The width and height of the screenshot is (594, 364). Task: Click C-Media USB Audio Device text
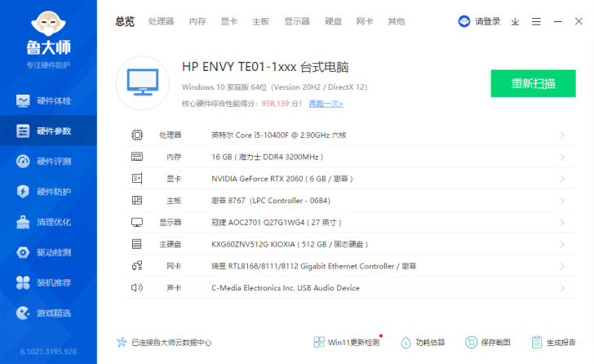pyautogui.click(x=286, y=288)
